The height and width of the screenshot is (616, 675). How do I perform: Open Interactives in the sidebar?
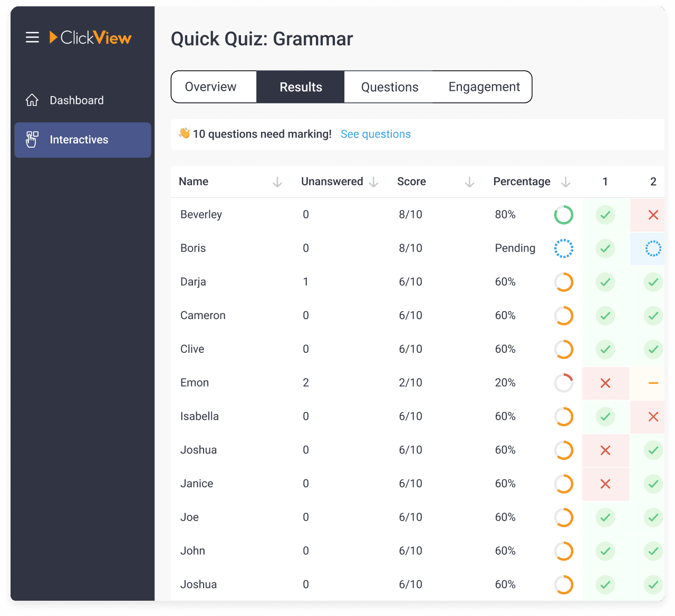[x=83, y=140]
